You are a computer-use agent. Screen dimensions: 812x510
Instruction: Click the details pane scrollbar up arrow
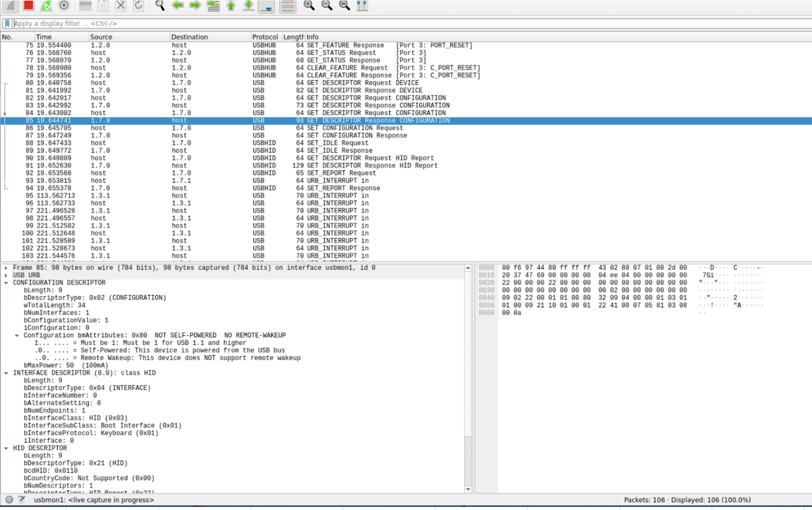468,268
